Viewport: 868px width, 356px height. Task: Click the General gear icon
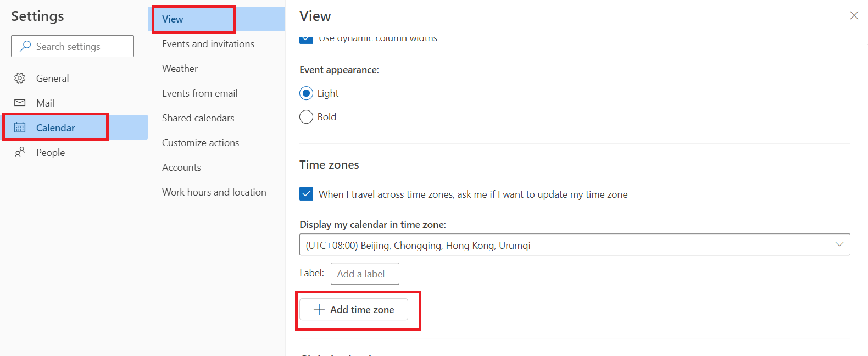click(20, 78)
